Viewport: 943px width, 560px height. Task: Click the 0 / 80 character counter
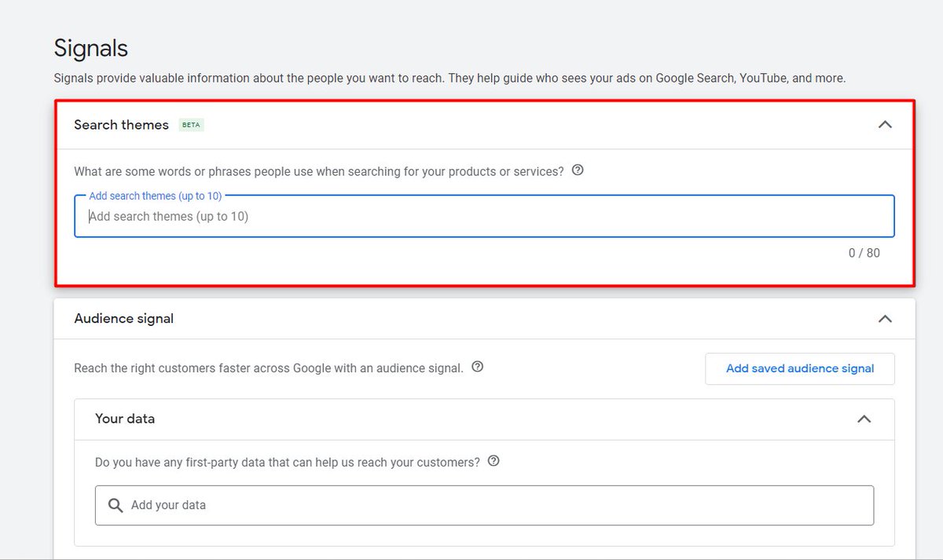click(864, 253)
